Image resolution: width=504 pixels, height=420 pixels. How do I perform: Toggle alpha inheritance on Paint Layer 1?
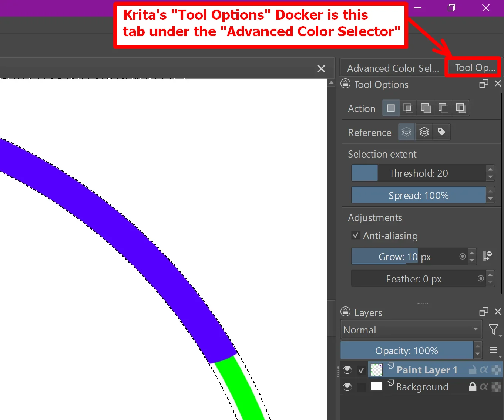484,370
